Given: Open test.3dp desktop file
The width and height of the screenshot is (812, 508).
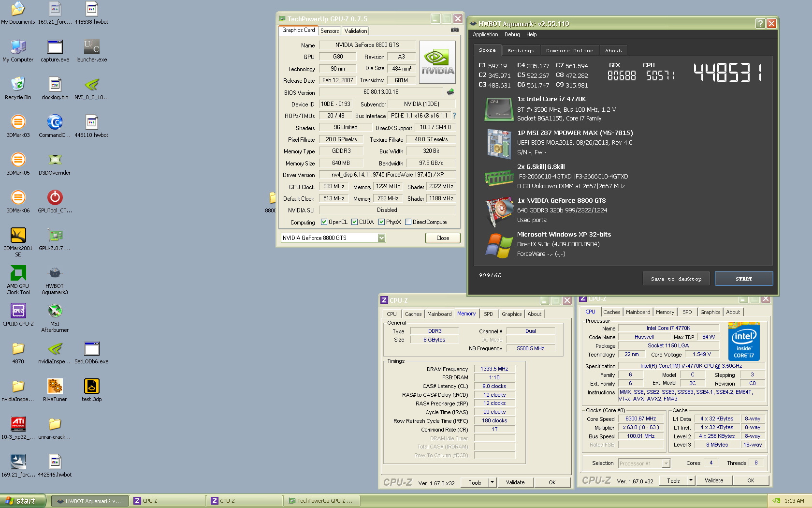Looking at the screenshot, I should point(91,390).
